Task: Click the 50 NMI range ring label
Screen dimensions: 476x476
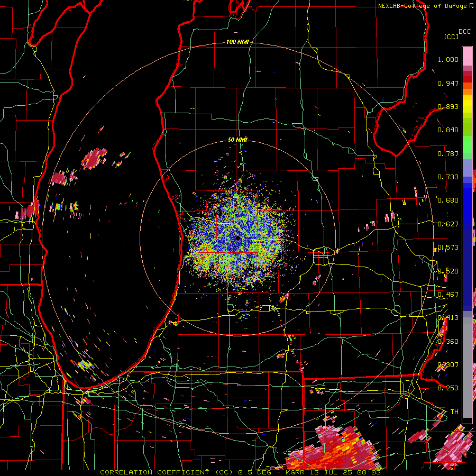Action: click(237, 140)
